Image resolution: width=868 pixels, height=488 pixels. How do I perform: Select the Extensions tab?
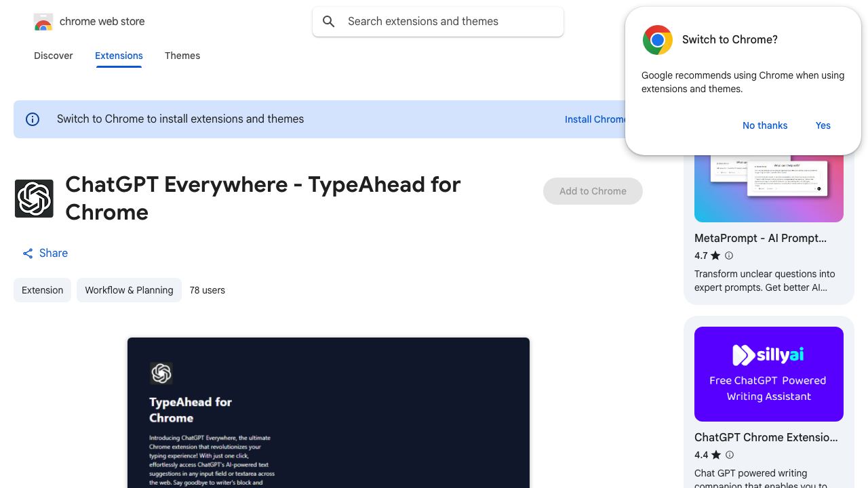click(x=119, y=56)
